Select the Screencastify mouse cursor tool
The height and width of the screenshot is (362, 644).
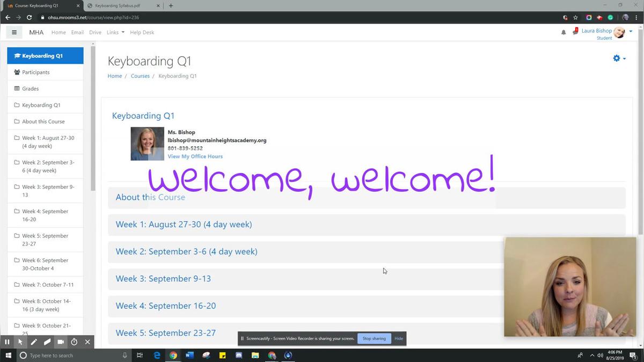pos(20,342)
